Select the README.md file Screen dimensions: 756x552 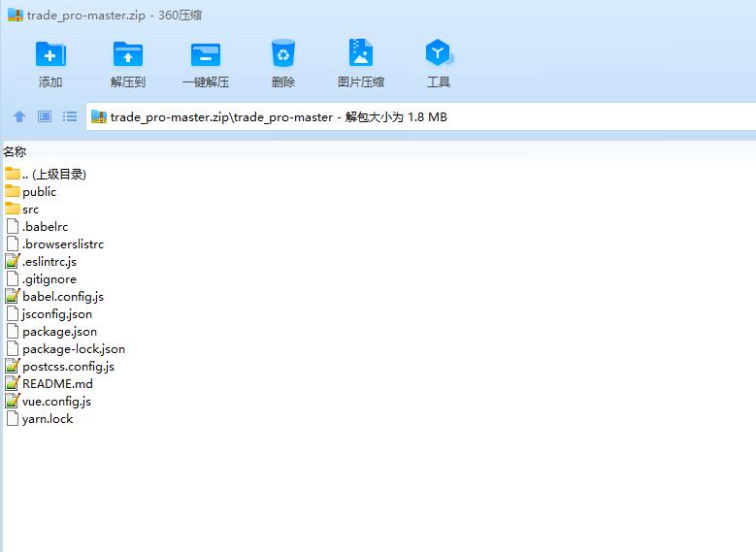coord(57,384)
